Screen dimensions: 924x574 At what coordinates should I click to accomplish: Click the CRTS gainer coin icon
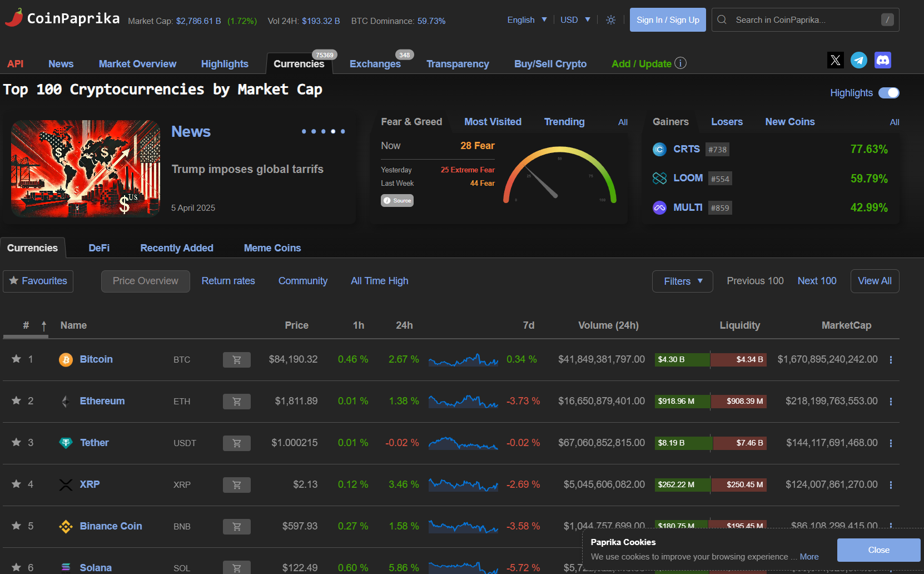click(x=659, y=149)
